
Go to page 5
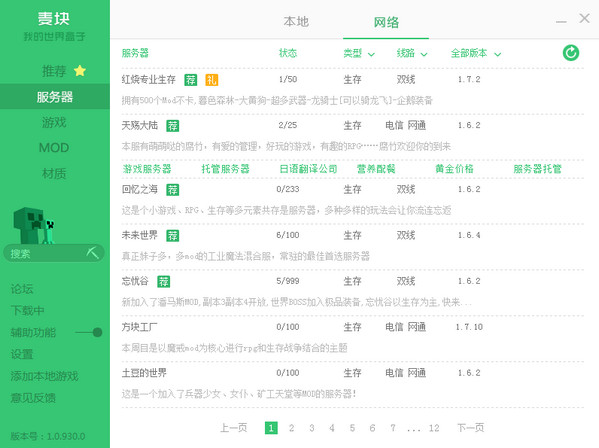(352, 428)
